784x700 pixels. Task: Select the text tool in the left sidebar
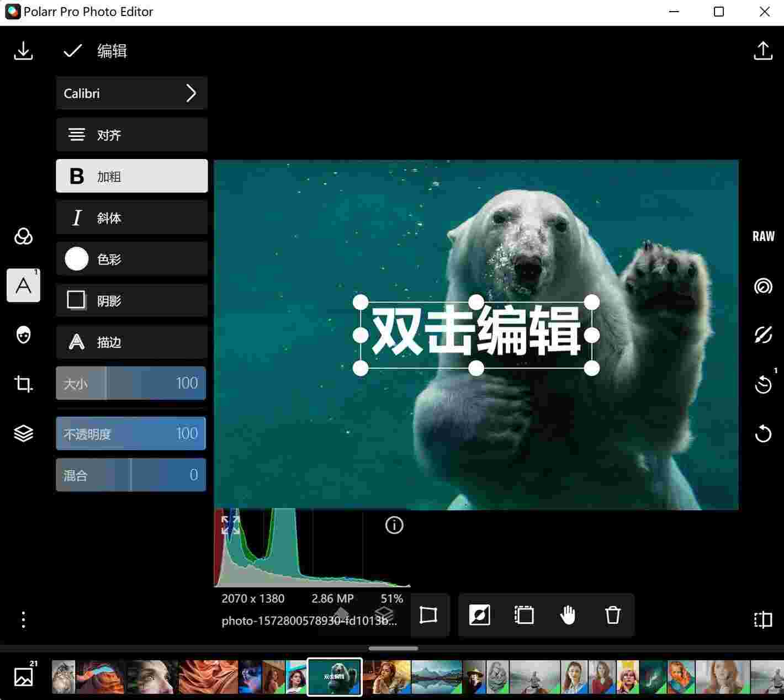[x=23, y=285]
